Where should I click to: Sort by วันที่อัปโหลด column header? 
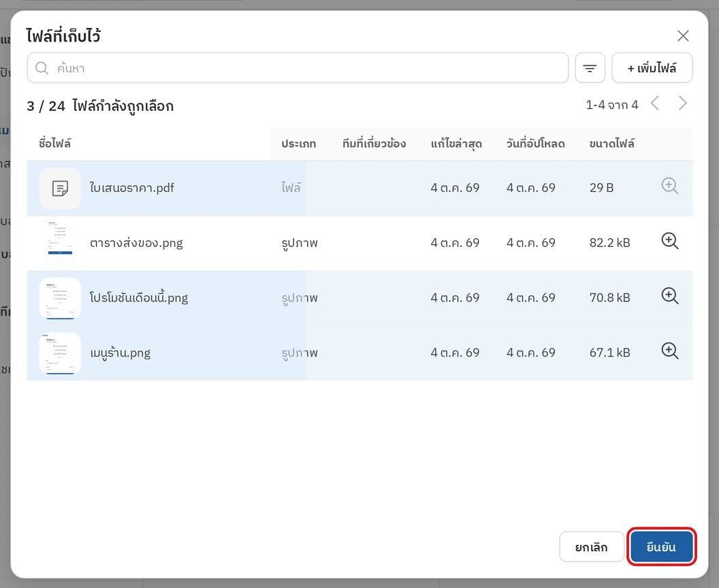coord(536,144)
